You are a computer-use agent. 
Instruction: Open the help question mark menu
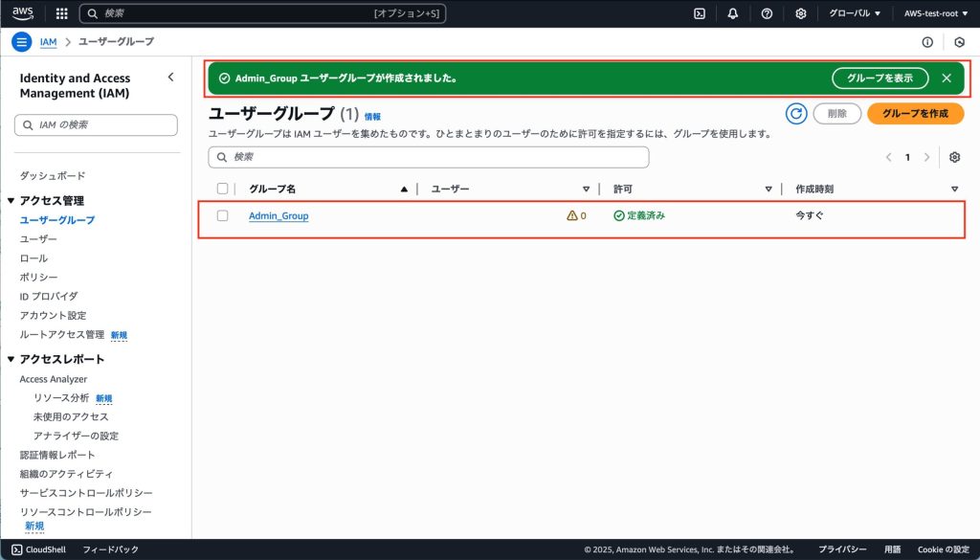(x=767, y=13)
